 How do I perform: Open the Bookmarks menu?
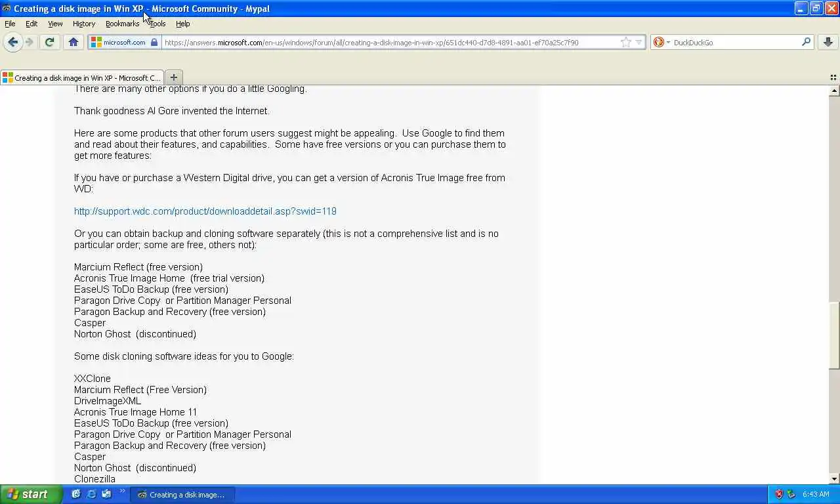pyautogui.click(x=122, y=24)
